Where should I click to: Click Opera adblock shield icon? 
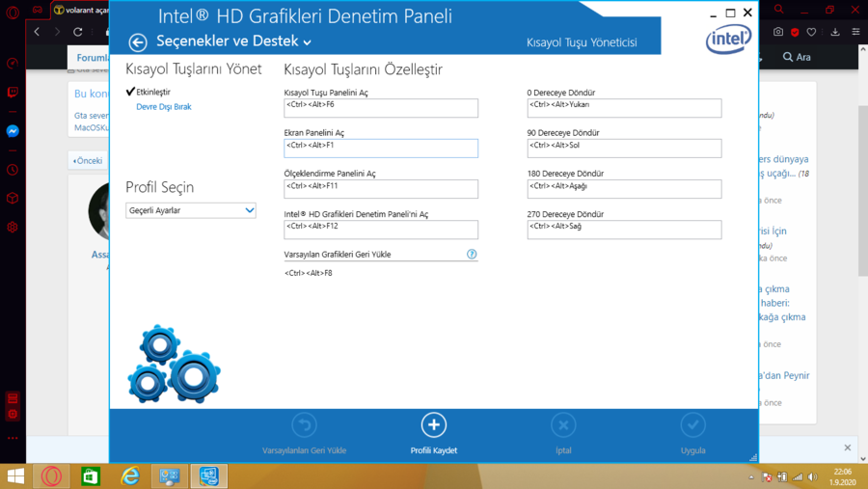[795, 32]
